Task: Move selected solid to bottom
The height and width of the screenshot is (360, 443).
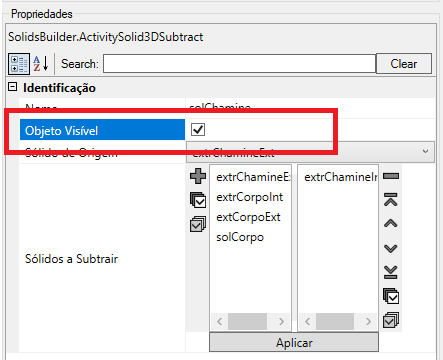Action: coord(391,272)
